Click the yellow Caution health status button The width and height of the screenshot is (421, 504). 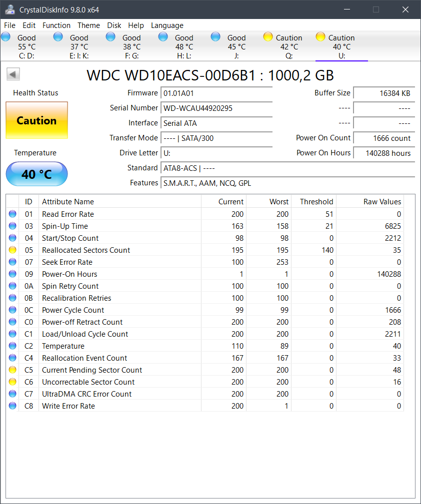(36, 120)
